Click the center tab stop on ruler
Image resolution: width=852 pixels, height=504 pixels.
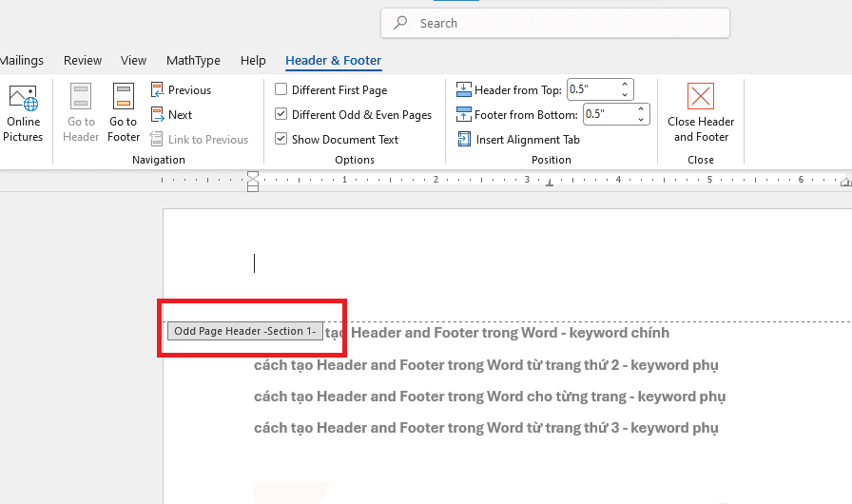click(550, 183)
